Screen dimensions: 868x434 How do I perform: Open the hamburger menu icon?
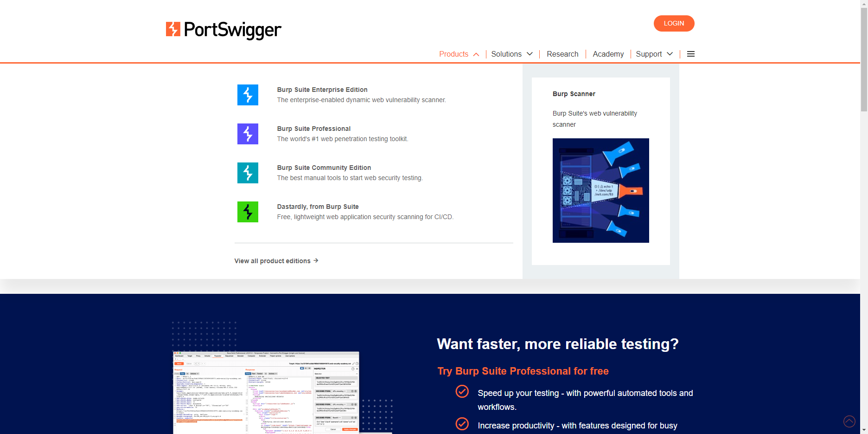[x=691, y=54]
